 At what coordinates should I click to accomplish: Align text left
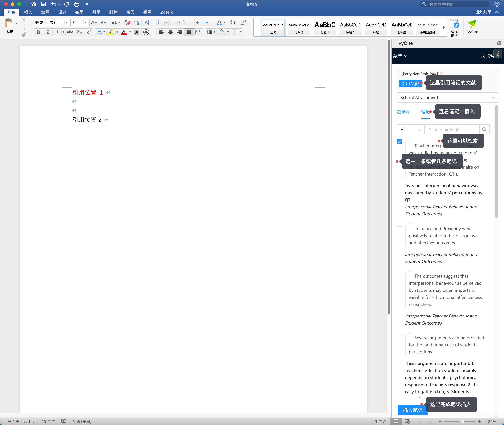(161, 32)
